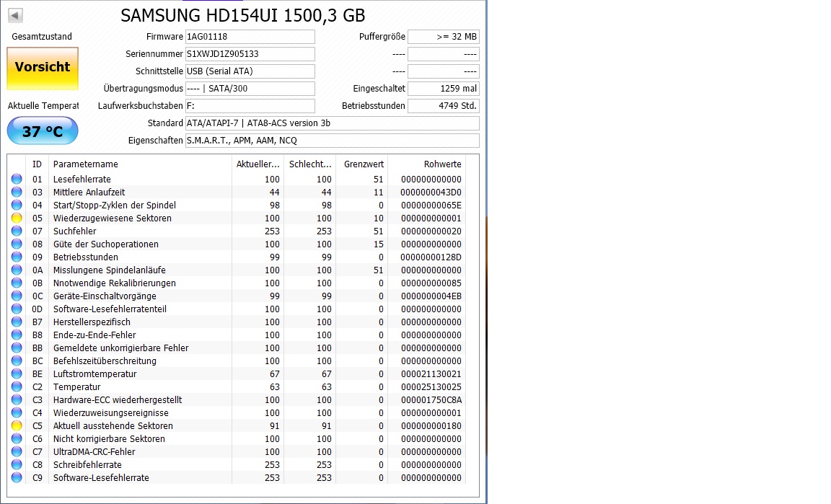Select the Luftstromtemperatur parameter name
The height and width of the screenshot is (504, 831).
[95, 374]
